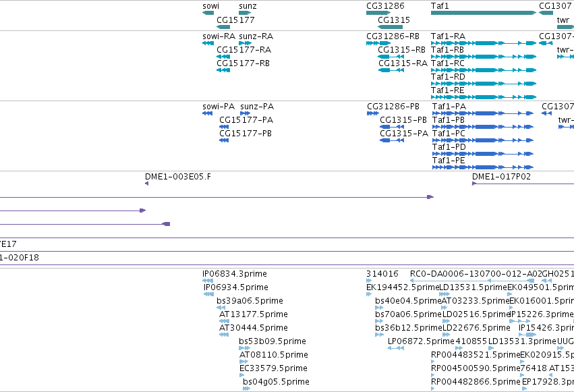
Task: Select transcript CG31286-RB
Action: [378, 43]
